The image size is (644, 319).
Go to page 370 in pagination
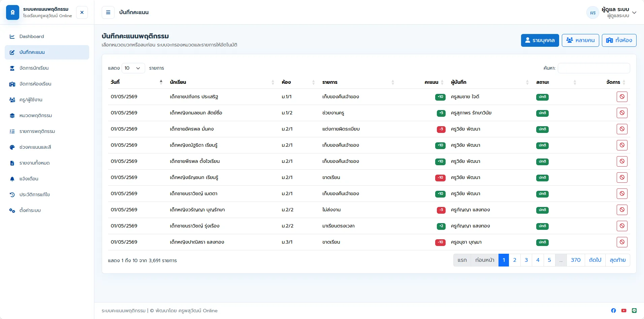576,260
